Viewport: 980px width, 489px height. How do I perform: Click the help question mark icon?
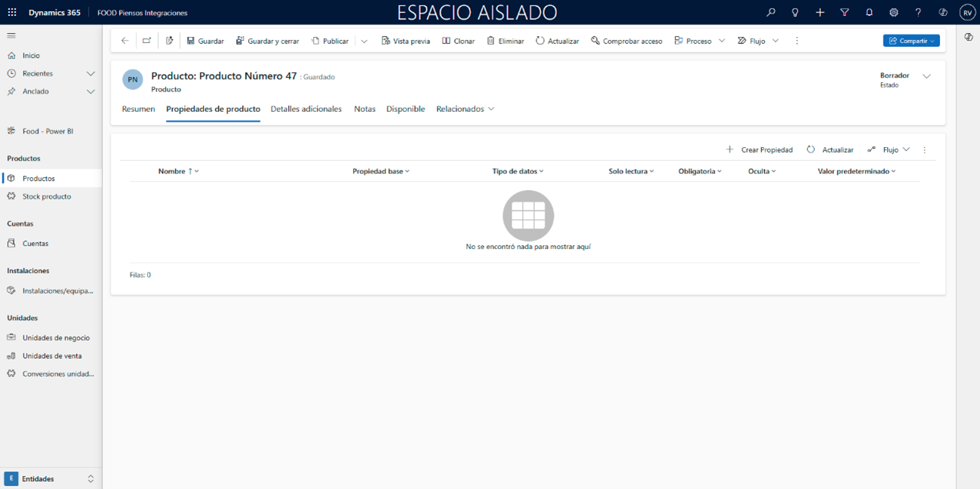(918, 13)
